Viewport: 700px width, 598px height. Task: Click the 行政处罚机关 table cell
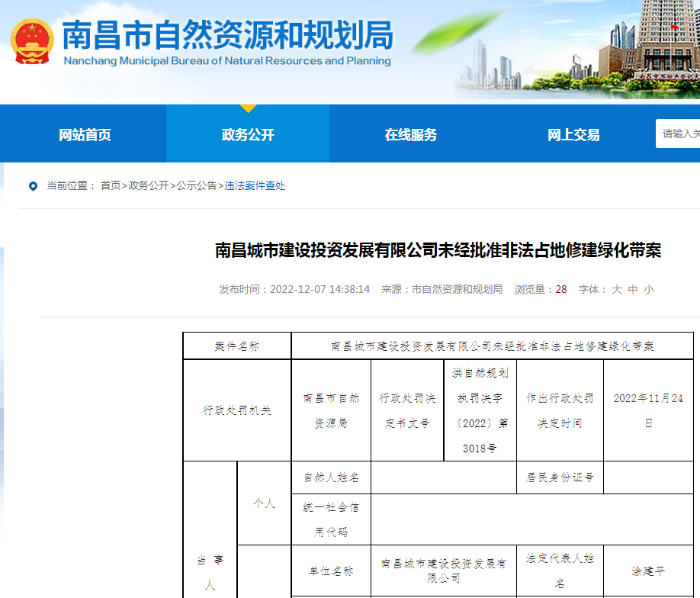pyautogui.click(x=237, y=410)
